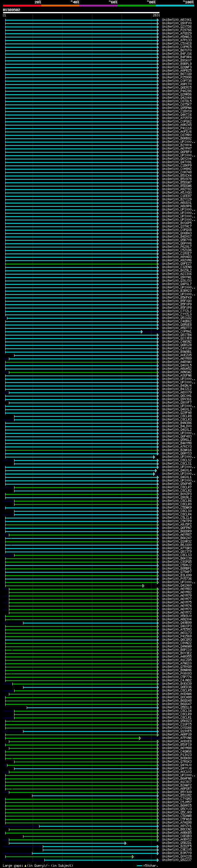Select hit label UniRef100_B4N386
197x868 pixels.
click(177, 423)
